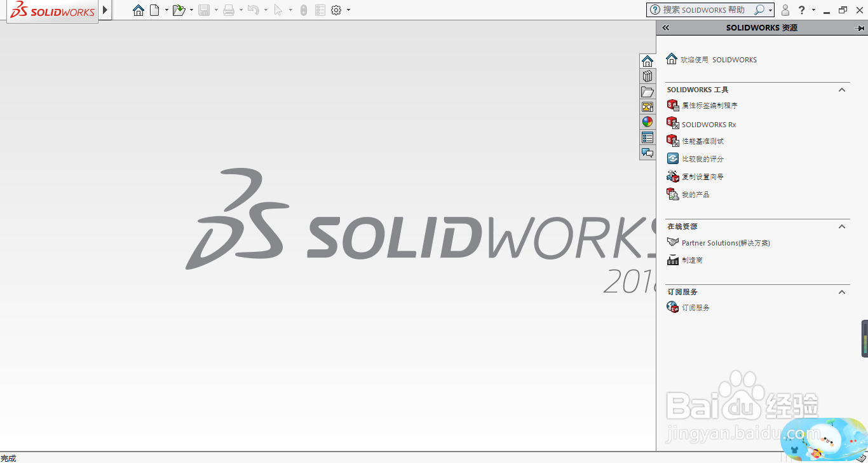This screenshot has height=463, width=868.
Task: Collapse the 订阅服务 section chevron
Action: pos(842,292)
